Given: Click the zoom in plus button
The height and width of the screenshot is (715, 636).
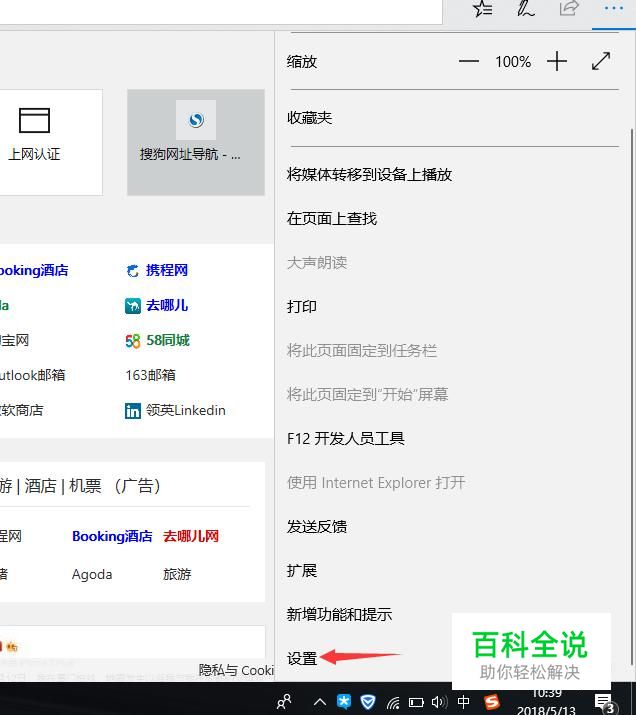Looking at the screenshot, I should point(557,61).
